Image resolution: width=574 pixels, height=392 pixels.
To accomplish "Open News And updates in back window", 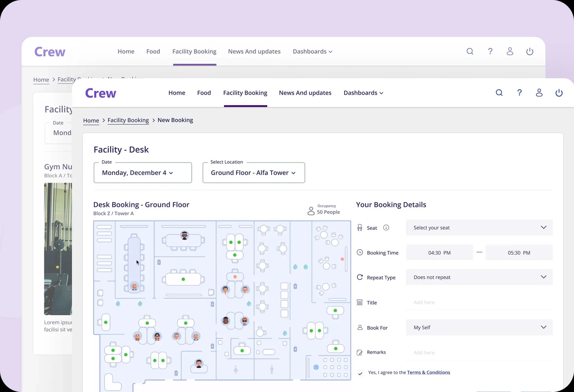I will pyautogui.click(x=254, y=52).
